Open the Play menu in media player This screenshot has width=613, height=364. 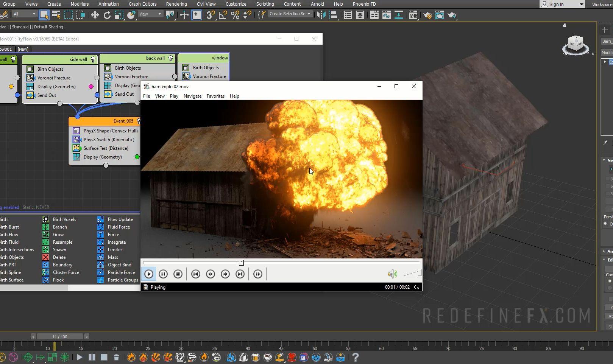[x=174, y=96]
